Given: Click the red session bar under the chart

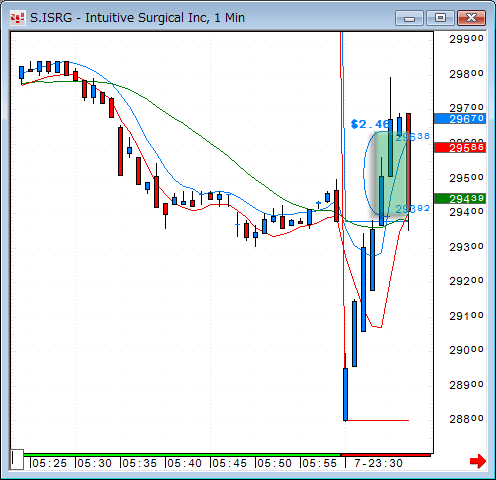Looking at the screenshot, I should click(386, 455).
